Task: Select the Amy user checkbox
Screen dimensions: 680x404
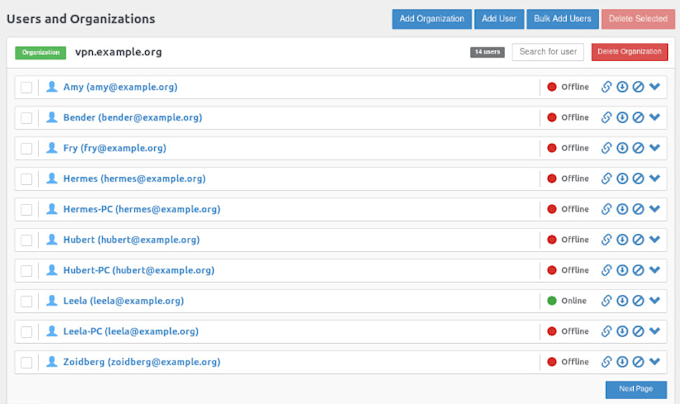Action: pyautogui.click(x=26, y=88)
